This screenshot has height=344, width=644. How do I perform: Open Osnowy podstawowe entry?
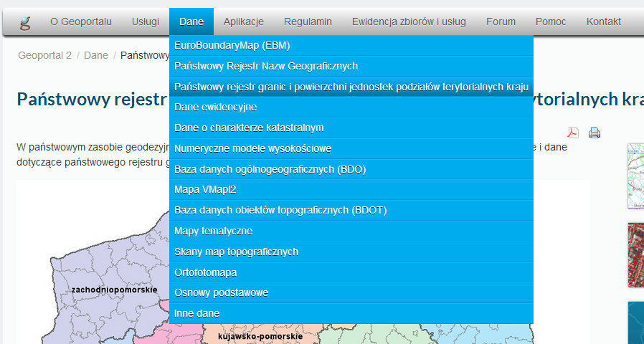click(x=351, y=293)
